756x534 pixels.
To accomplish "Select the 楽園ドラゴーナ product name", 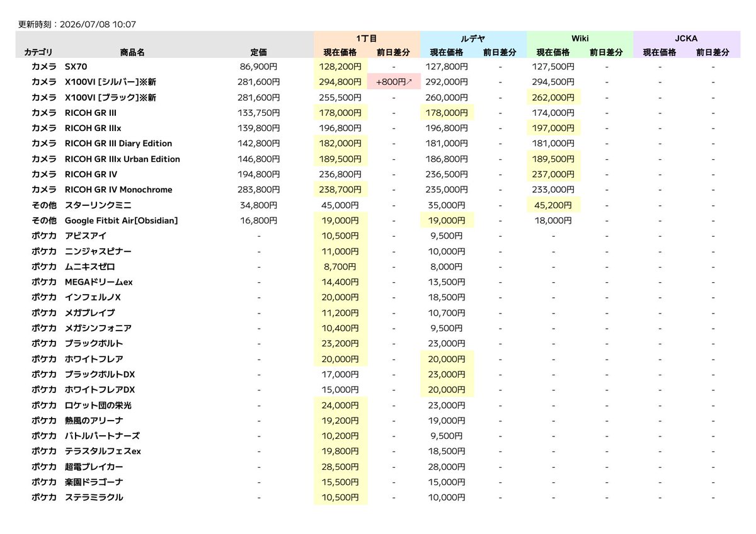I will 94,483.
